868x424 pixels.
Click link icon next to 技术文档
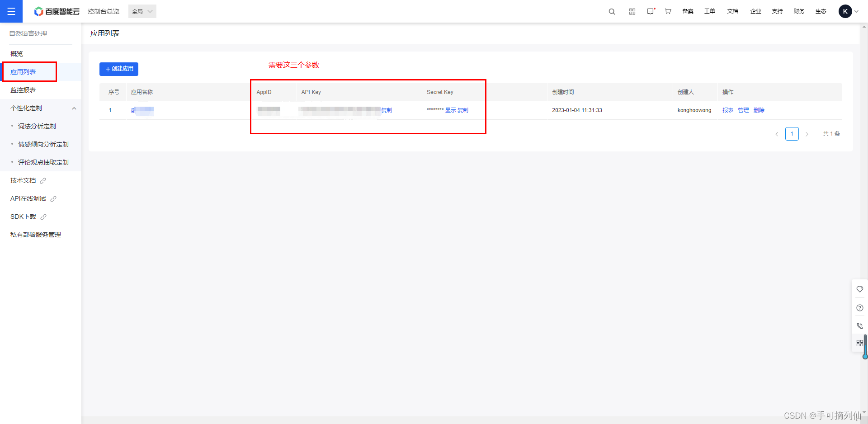pyautogui.click(x=43, y=181)
